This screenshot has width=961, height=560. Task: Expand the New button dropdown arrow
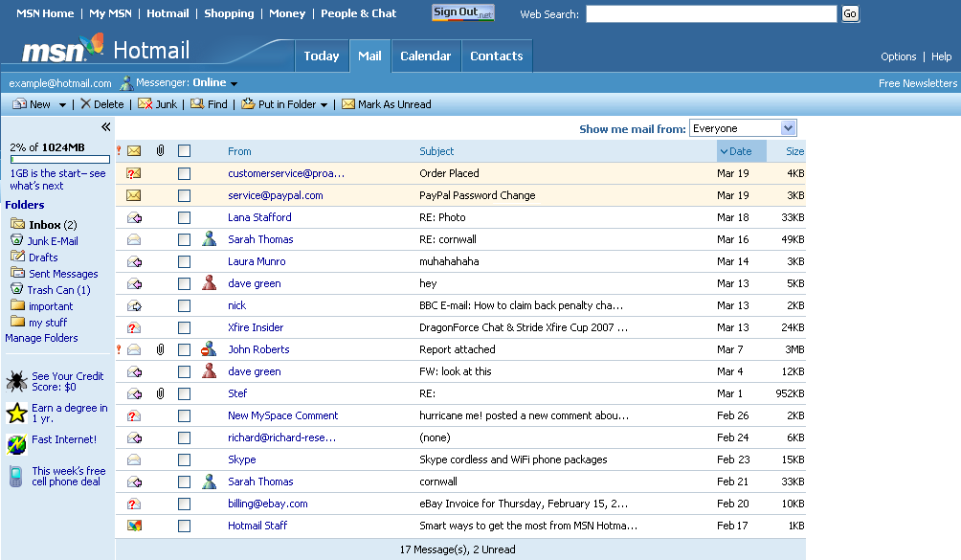pos(61,103)
